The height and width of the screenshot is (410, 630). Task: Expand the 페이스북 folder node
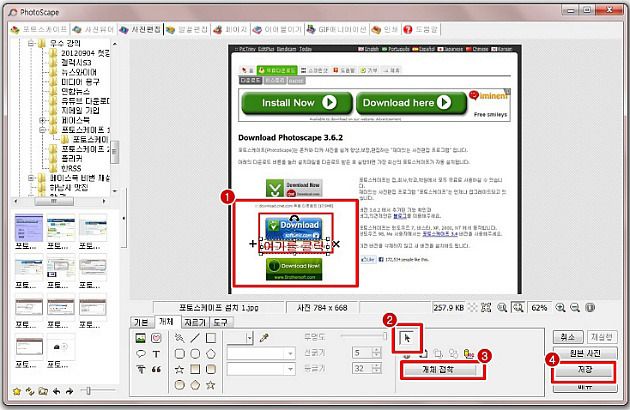(x=43, y=120)
